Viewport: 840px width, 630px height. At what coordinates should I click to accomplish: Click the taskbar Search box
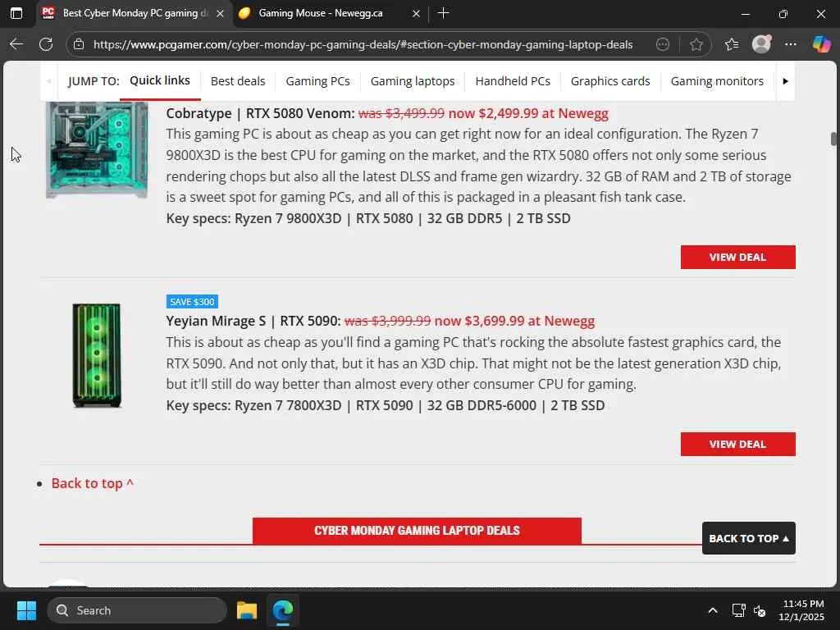(x=137, y=610)
